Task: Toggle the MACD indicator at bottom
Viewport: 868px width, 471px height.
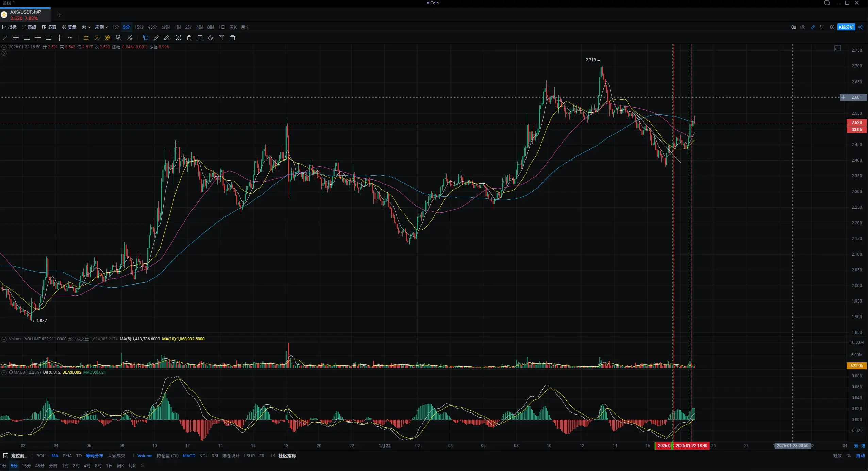Action: click(x=189, y=456)
